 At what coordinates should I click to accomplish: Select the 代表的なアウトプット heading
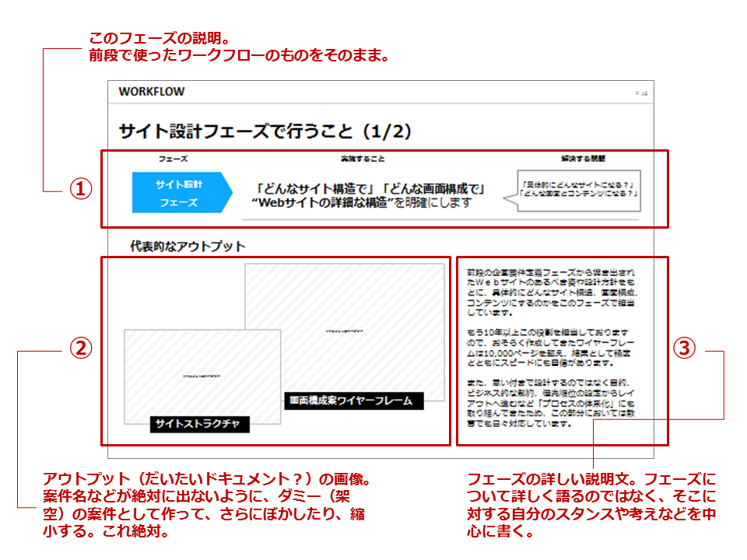[188, 247]
